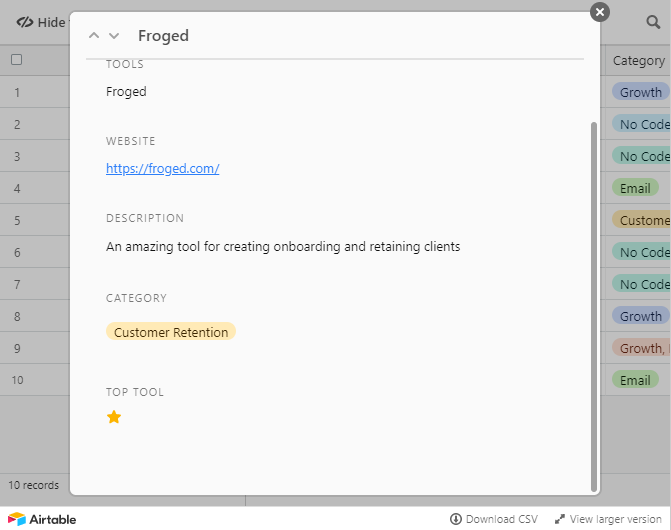Click the Airtable logo
Viewport: 671px width, 530px height.
coord(42,519)
